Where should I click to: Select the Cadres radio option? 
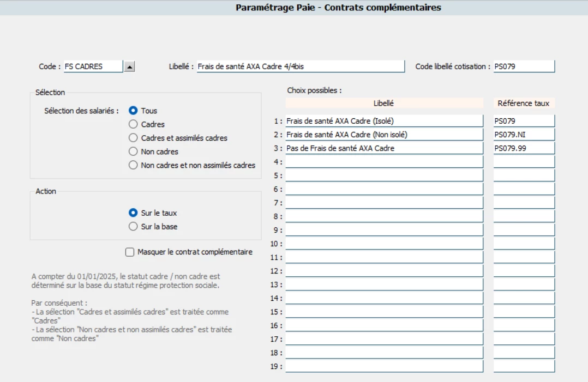pyautogui.click(x=133, y=124)
